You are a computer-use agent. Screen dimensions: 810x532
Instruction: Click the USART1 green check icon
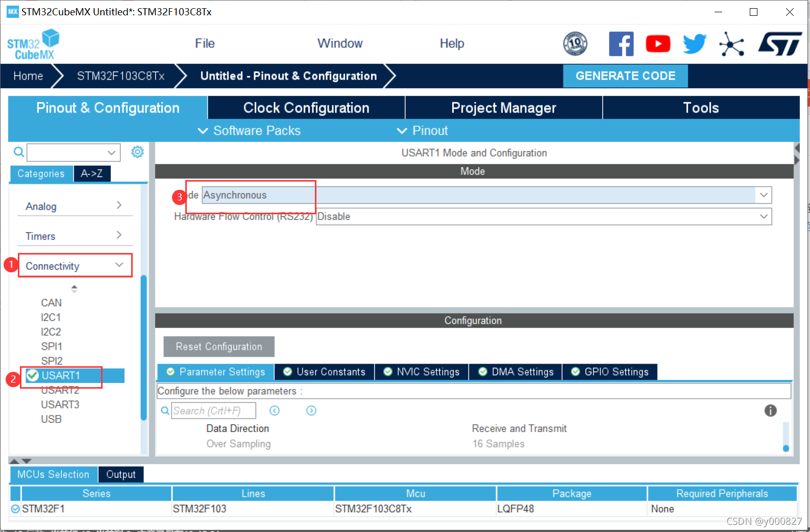tap(33, 375)
